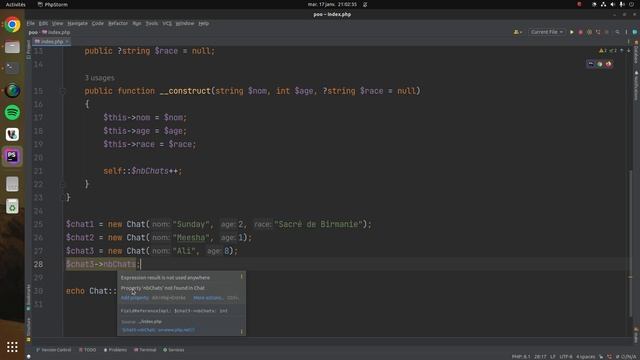Run with coverage icon in toolbar

(589, 32)
